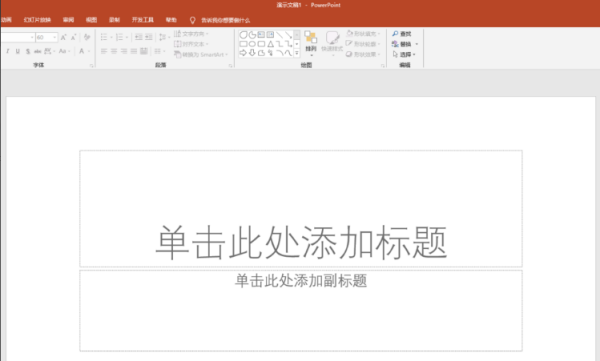Image resolution: width=600 pixels, height=361 pixels.
Task: Choose the curve shape
Action: [x=289, y=53]
